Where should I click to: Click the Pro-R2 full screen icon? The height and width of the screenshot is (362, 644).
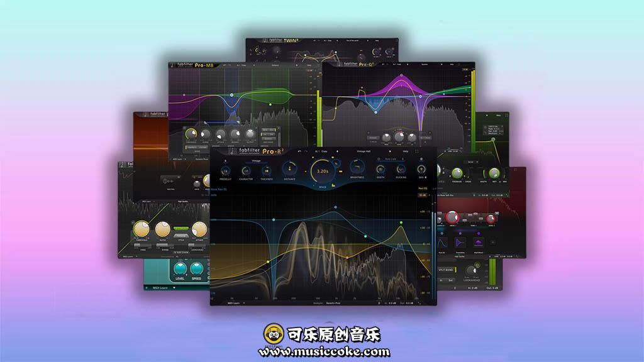point(417,151)
